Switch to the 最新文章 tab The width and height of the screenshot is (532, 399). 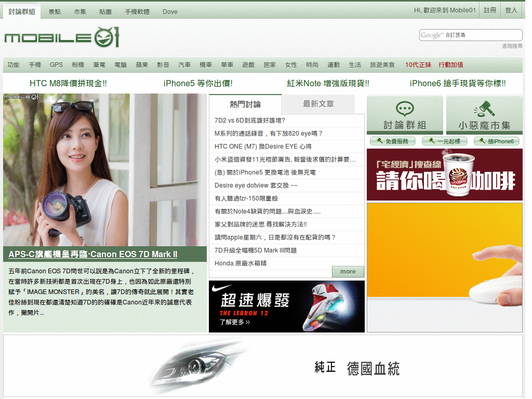[x=318, y=104]
